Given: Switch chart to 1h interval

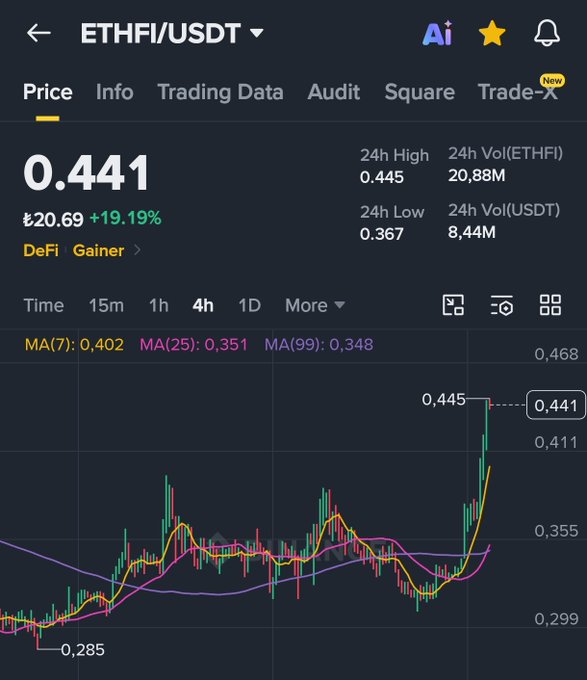Looking at the screenshot, I should [x=159, y=305].
